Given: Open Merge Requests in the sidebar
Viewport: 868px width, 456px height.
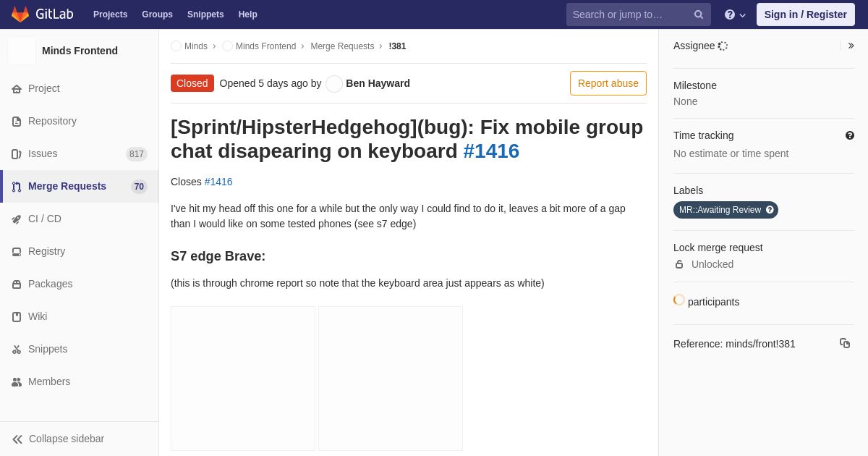Looking at the screenshot, I should (67, 186).
